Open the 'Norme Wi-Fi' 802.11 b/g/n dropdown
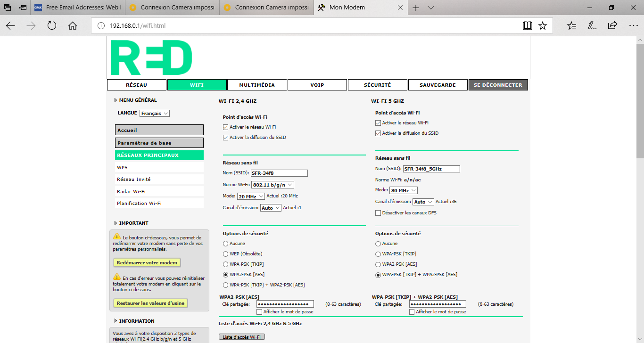Image resolution: width=644 pixels, height=343 pixels. tap(272, 185)
